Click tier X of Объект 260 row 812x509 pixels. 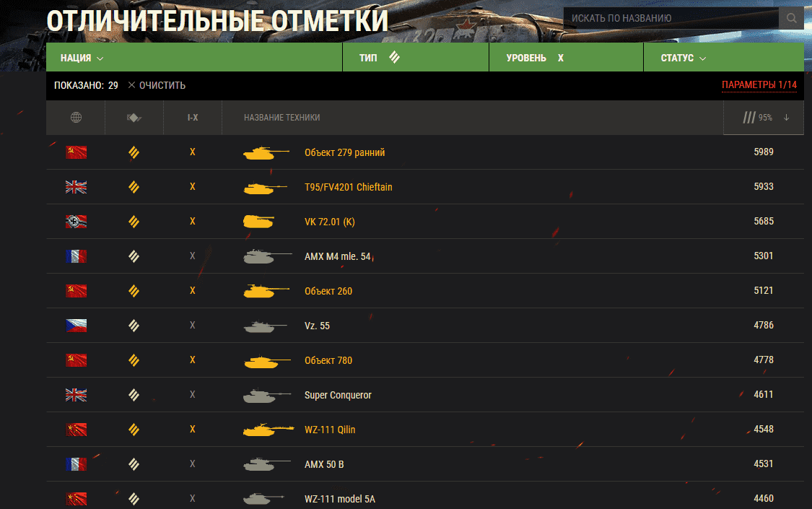[x=193, y=291]
